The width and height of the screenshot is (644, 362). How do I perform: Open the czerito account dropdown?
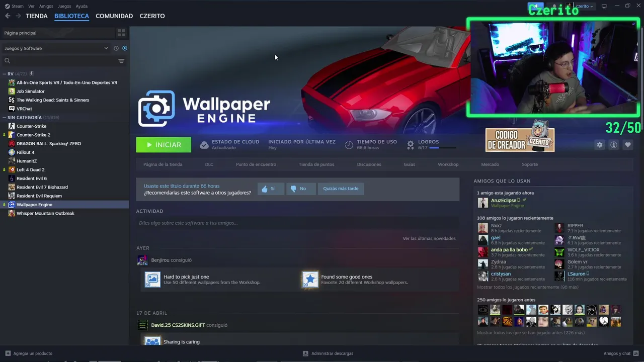pyautogui.click(x=585, y=6)
